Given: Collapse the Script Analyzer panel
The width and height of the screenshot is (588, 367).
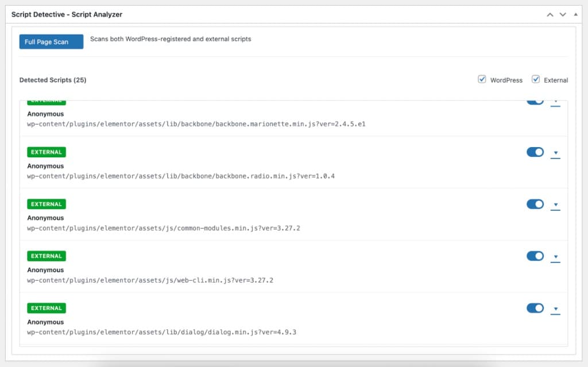Looking at the screenshot, I should [575, 14].
